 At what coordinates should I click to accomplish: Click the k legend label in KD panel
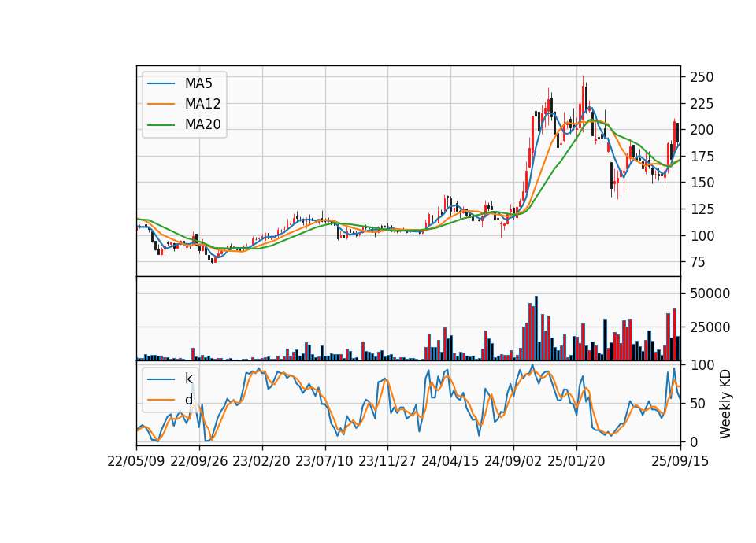(x=188, y=379)
